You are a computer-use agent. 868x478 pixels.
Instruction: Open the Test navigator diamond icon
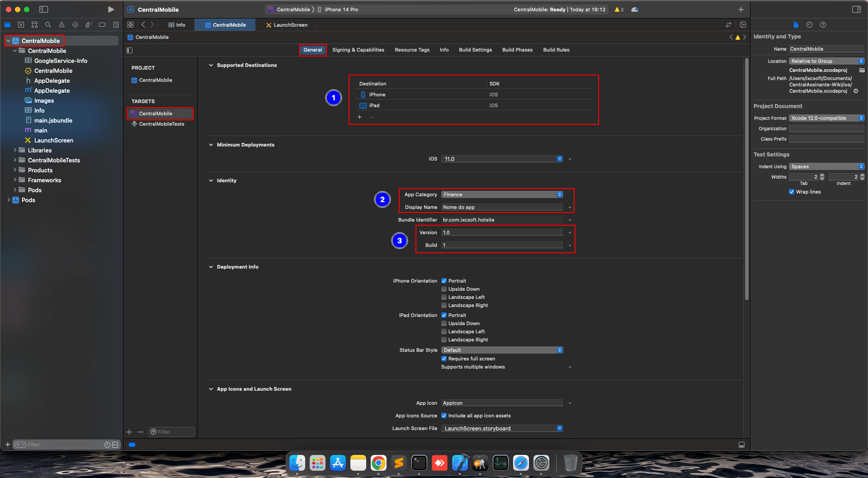pos(75,25)
